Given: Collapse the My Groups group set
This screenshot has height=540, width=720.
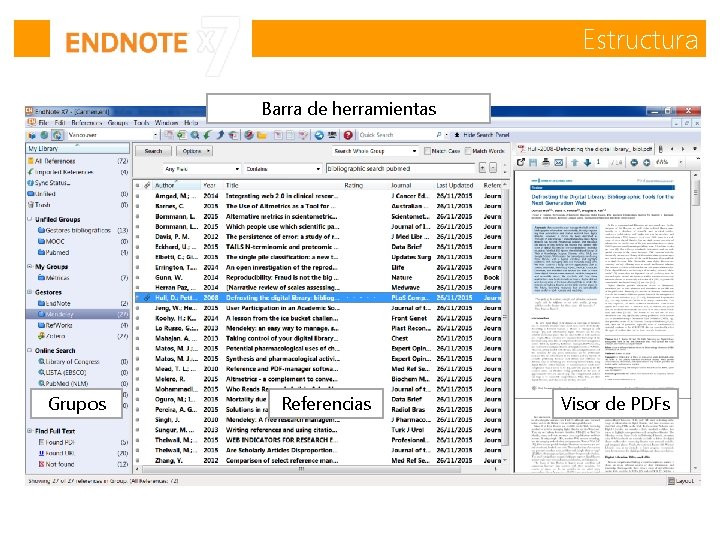Looking at the screenshot, I should pyautogui.click(x=30, y=266).
